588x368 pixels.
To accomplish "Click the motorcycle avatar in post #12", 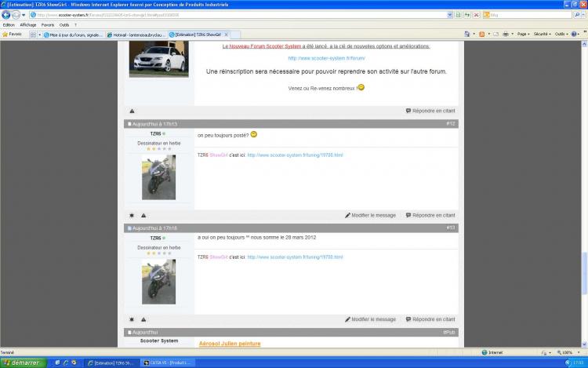I will (158, 177).
